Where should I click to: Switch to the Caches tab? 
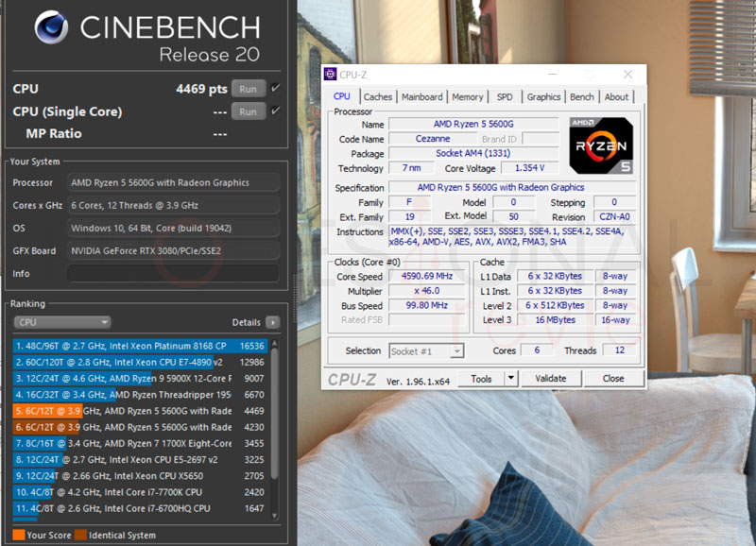click(x=377, y=97)
